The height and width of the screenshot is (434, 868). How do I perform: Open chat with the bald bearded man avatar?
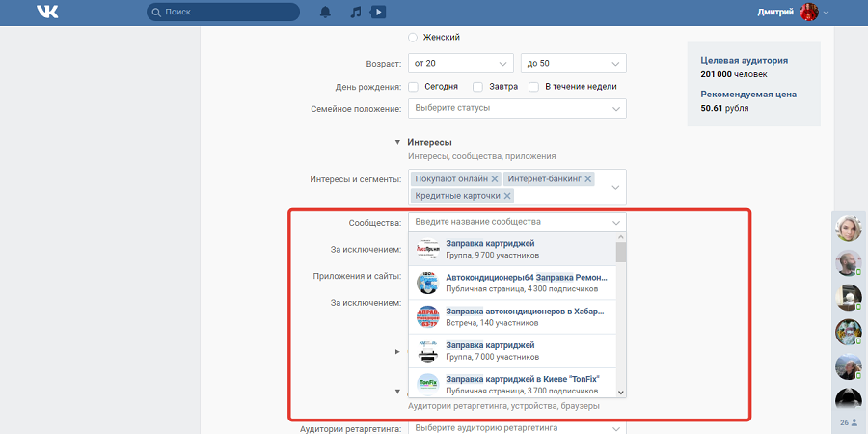pyautogui.click(x=848, y=263)
